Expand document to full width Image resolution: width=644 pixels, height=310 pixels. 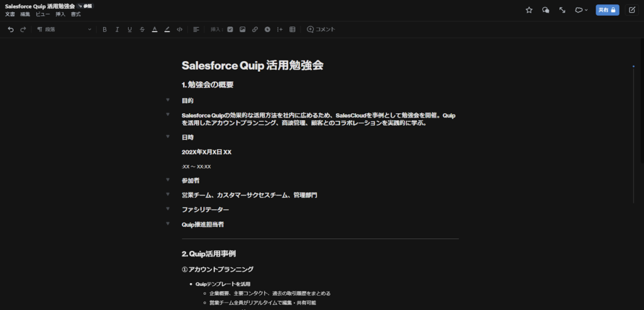(562, 10)
